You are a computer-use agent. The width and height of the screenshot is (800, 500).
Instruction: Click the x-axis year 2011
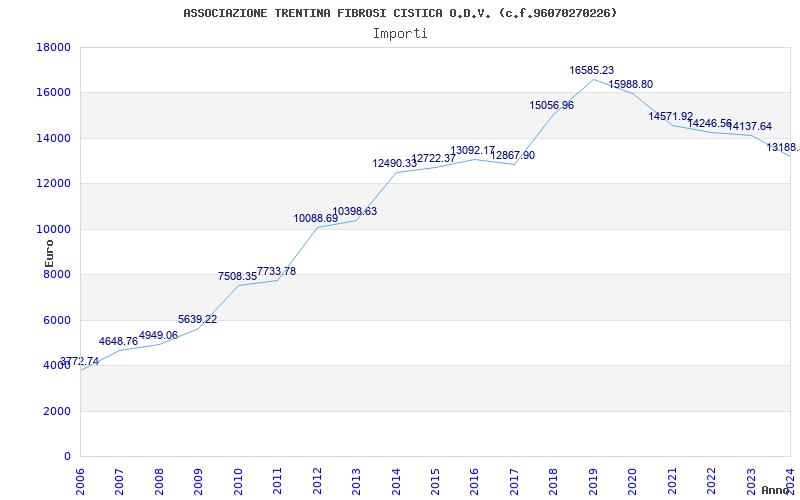[277, 481]
